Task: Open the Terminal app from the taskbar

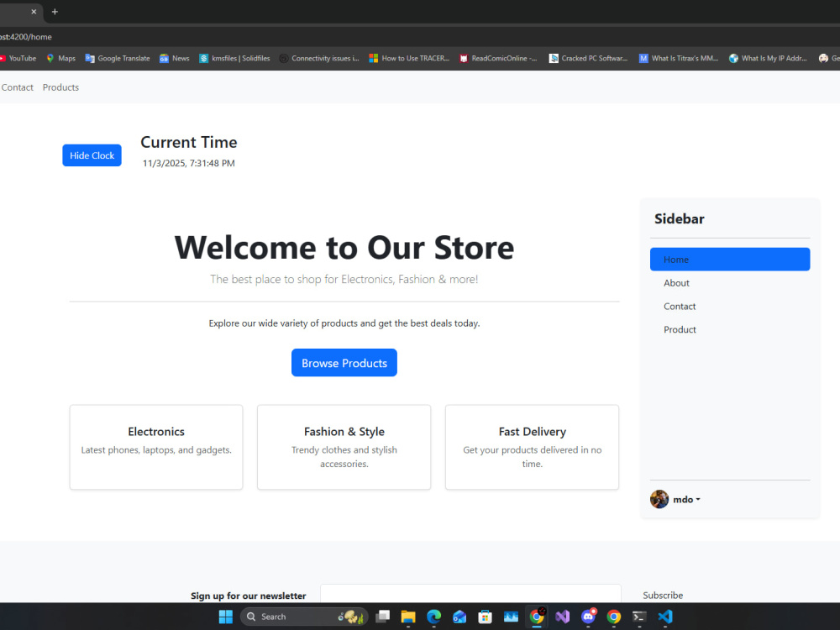Action: click(x=639, y=617)
